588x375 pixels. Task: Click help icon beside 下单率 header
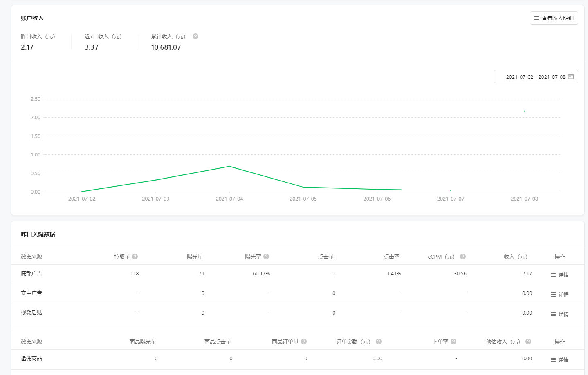(453, 342)
